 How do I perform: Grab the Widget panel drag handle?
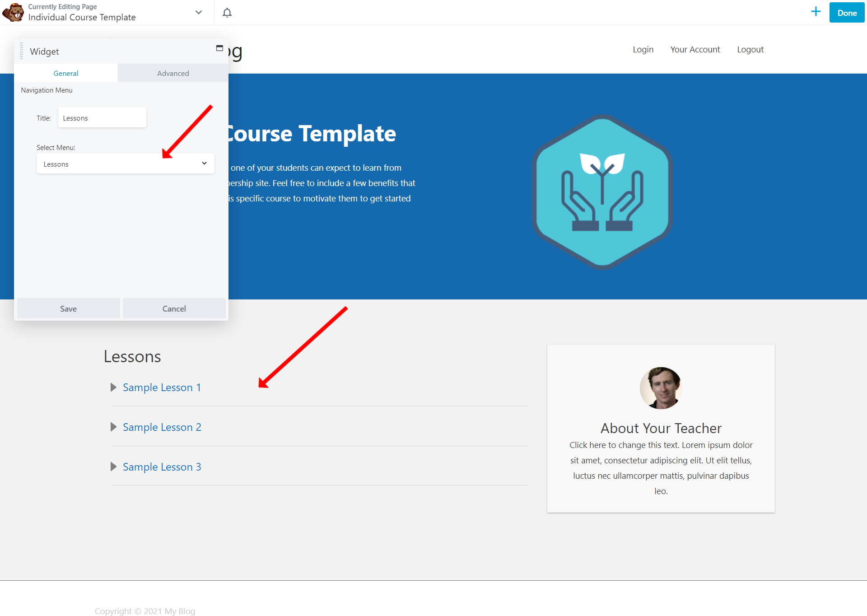point(21,51)
